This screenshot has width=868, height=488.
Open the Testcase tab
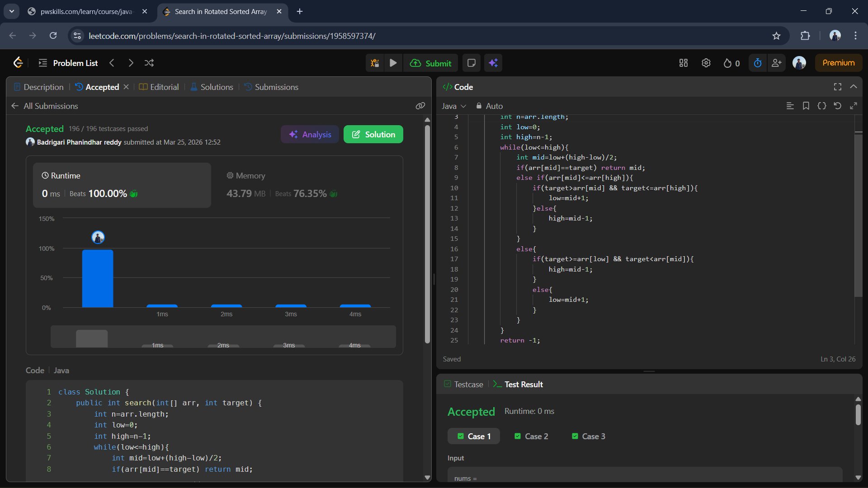tap(463, 384)
